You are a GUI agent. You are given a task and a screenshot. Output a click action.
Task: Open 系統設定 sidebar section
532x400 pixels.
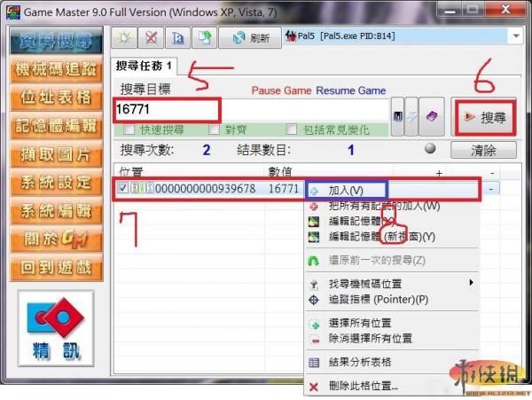pos(57,183)
